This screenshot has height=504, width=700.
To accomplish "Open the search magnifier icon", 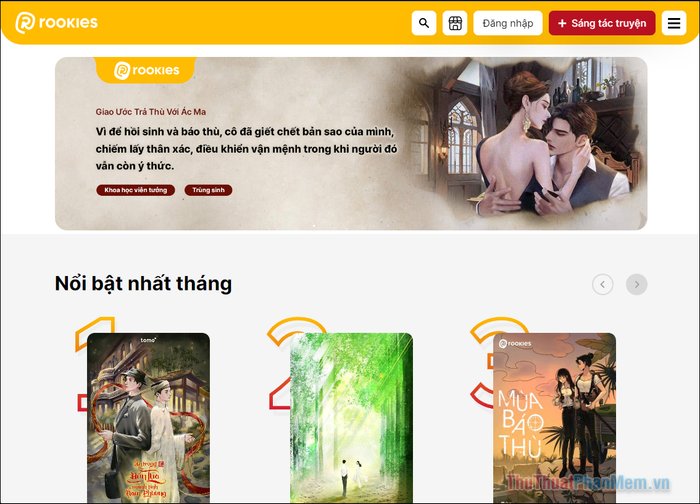I will click(x=424, y=23).
